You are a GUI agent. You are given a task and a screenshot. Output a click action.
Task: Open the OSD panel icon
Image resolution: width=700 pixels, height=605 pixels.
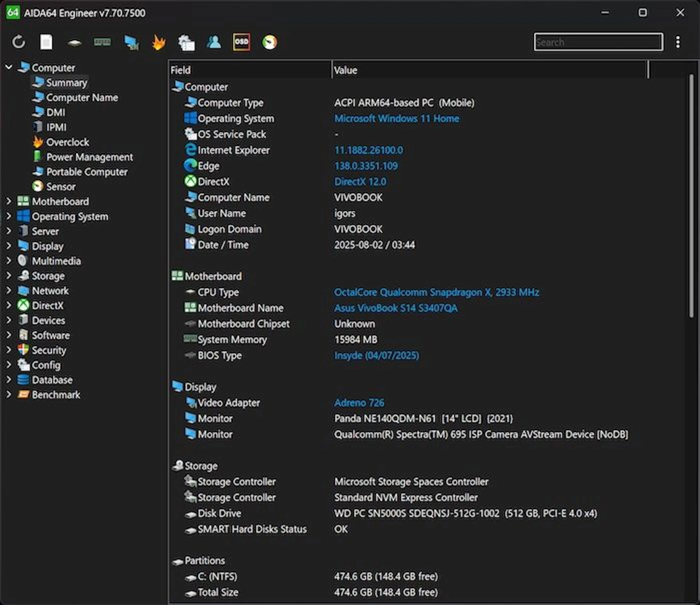(241, 42)
